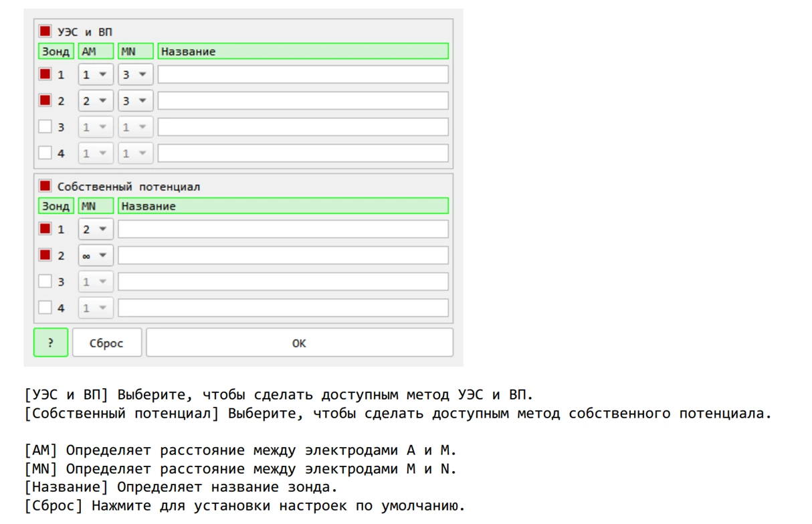This screenshot has width=812, height=524.
Task: Uncheck probe 2 in УЭС и ВП section
Action: click(45, 100)
